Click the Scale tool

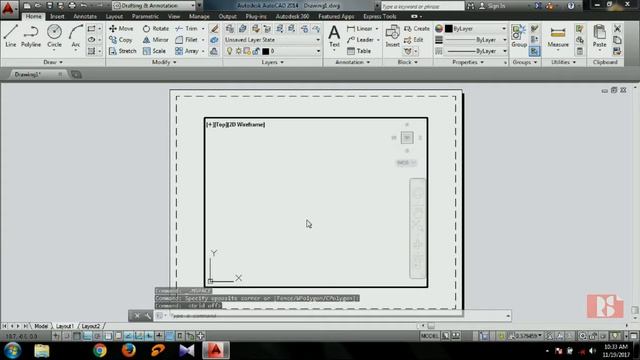154,51
